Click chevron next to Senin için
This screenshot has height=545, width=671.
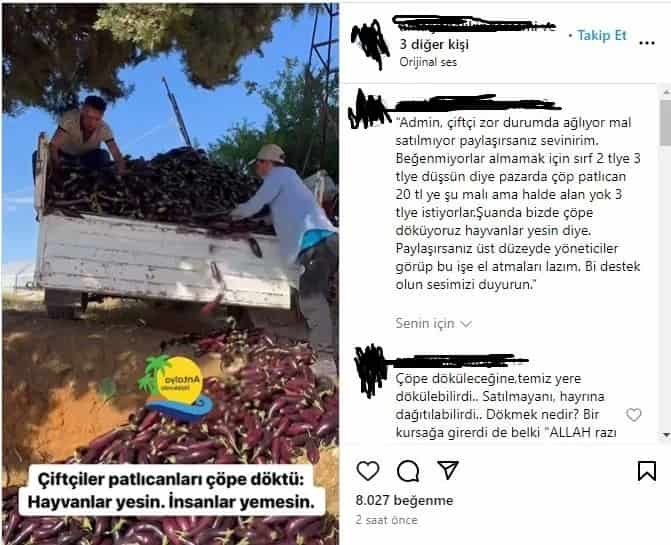pyautogui.click(x=466, y=324)
